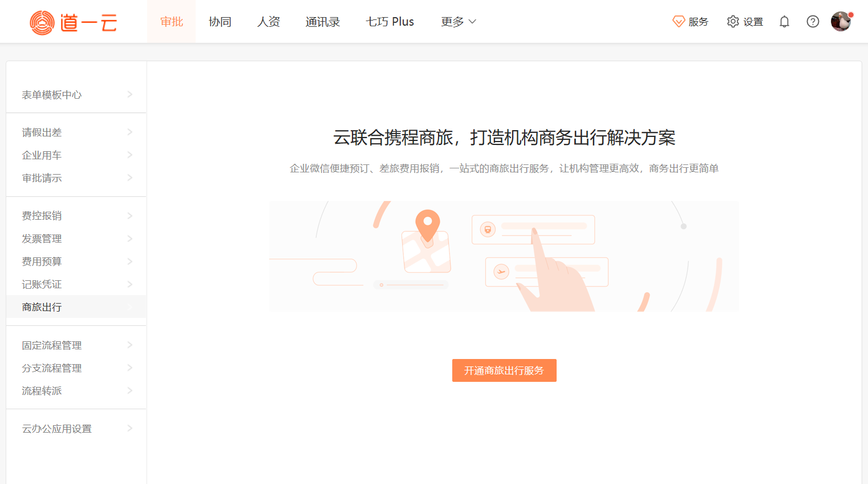
Task: Expand the chevron next to 费控报销
Action: (x=130, y=216)
